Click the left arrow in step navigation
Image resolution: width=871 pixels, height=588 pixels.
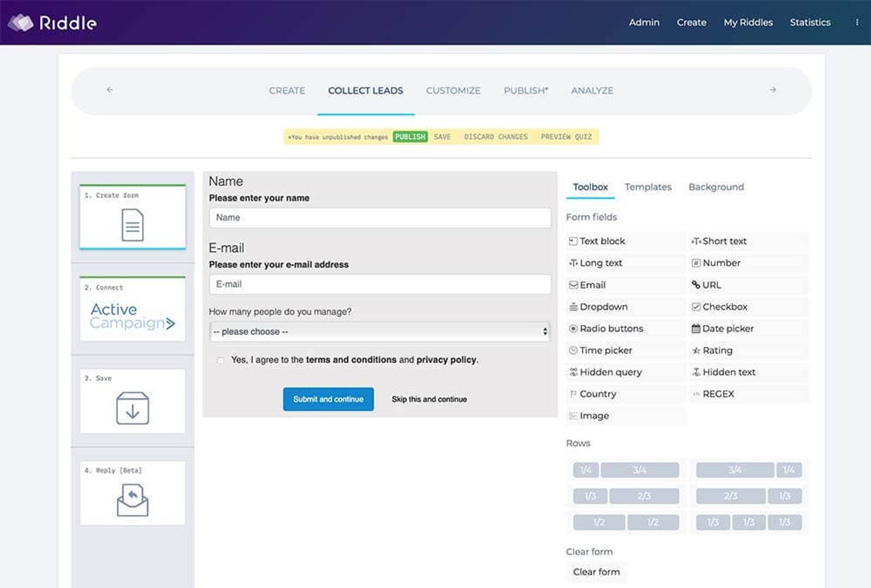pyautogui.click(x=110, y=90)
